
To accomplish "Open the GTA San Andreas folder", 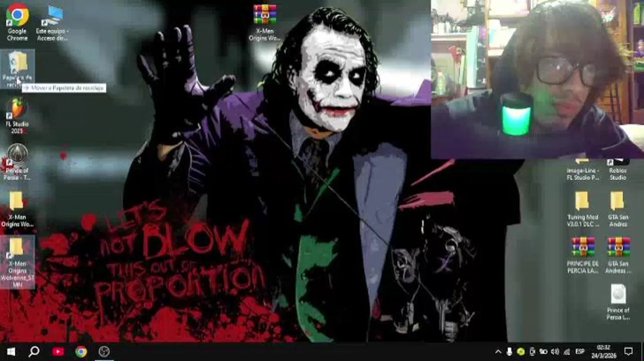I will 618,210.
